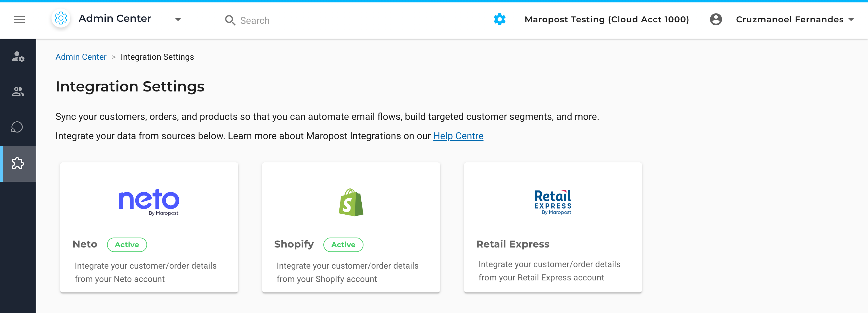Expand Cruzmanoel Fernandes user dropdown arrow

click(851, 20)
